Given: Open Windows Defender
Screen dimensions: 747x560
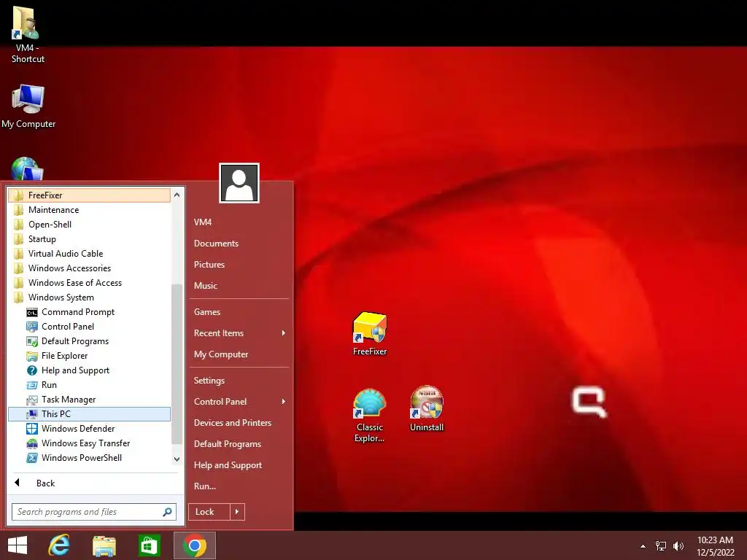Looking at the screenshot, I should [89, 429].
